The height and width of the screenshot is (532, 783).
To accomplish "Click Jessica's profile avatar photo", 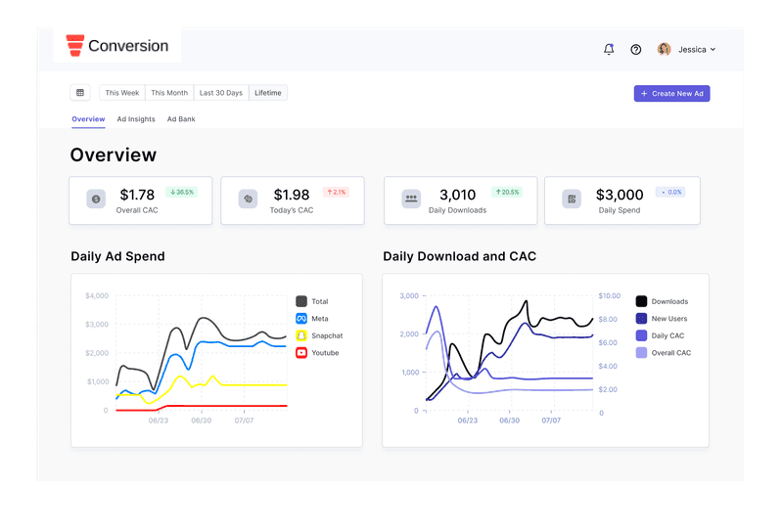I will pos(664,49).
